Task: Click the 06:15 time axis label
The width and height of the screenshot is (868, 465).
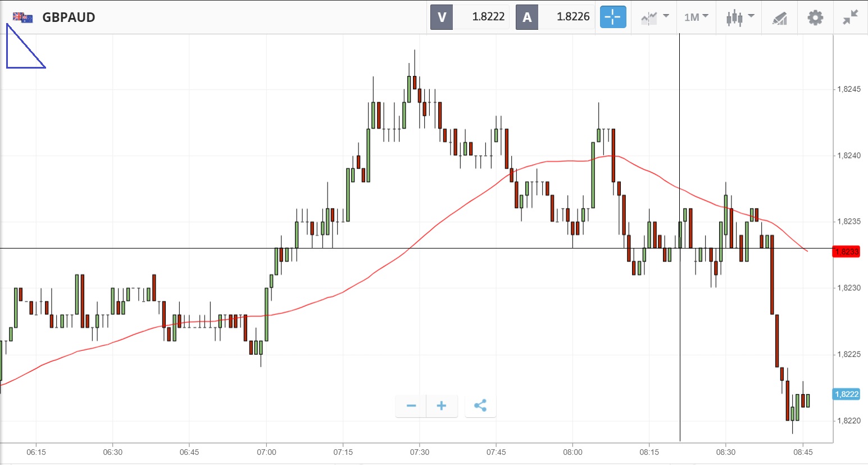Action: click(x=36, y=452)
